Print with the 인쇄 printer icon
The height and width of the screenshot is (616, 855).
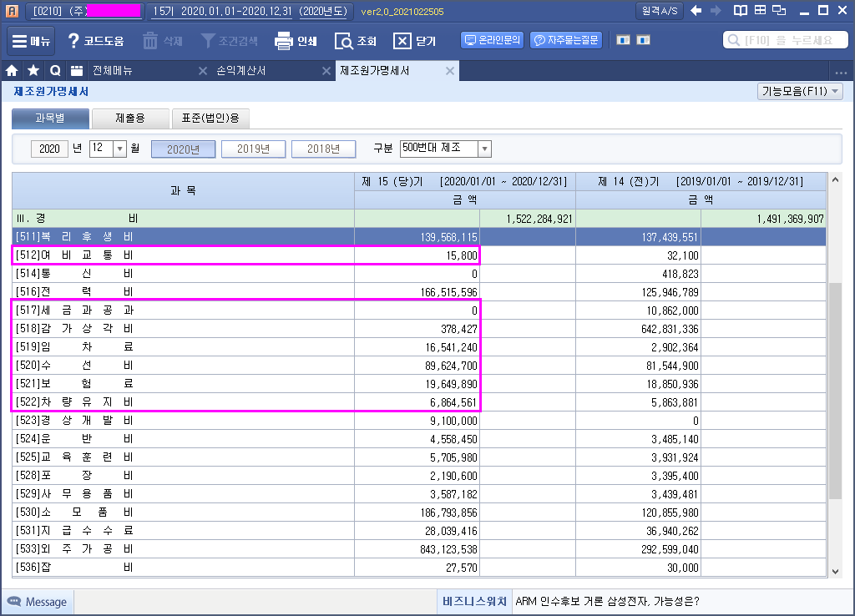click(296, 41)
